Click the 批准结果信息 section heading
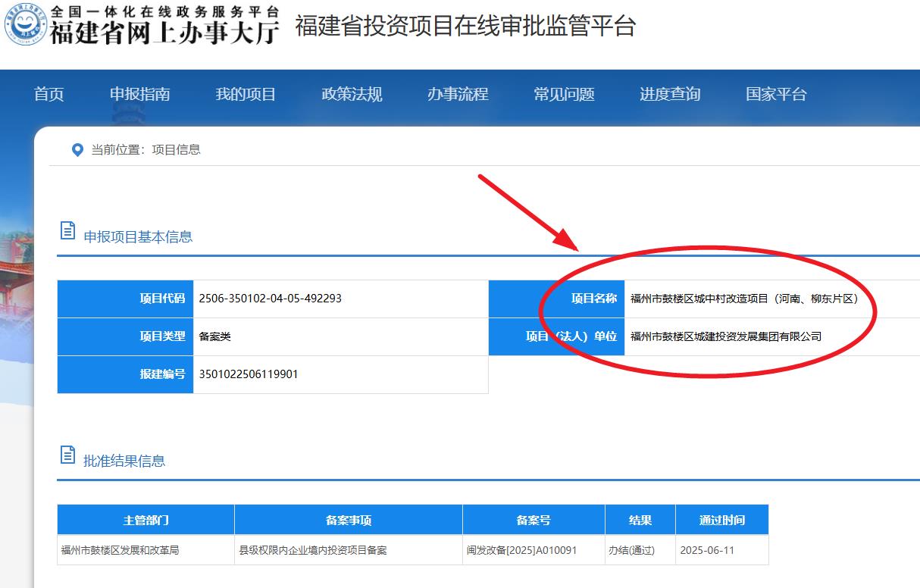920x588 pixels. 124,461
